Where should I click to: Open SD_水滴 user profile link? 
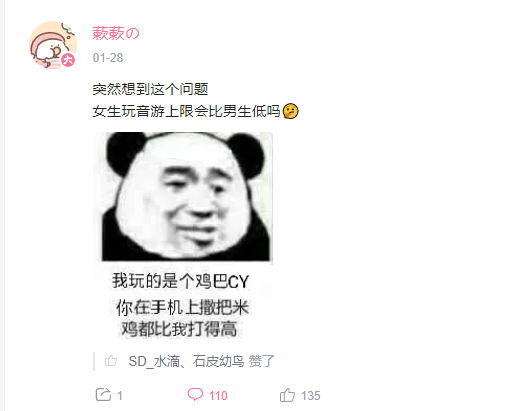click(x=154, y=361)
